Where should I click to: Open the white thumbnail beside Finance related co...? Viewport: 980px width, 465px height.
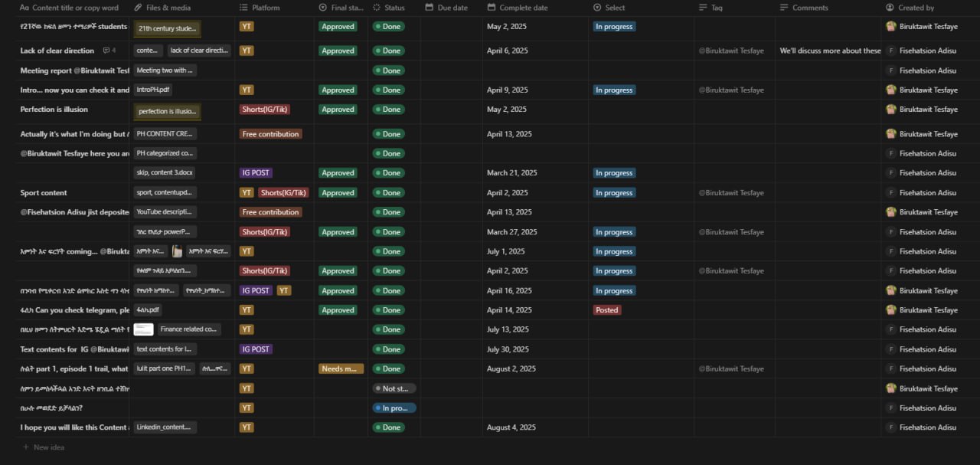[144, 329]
